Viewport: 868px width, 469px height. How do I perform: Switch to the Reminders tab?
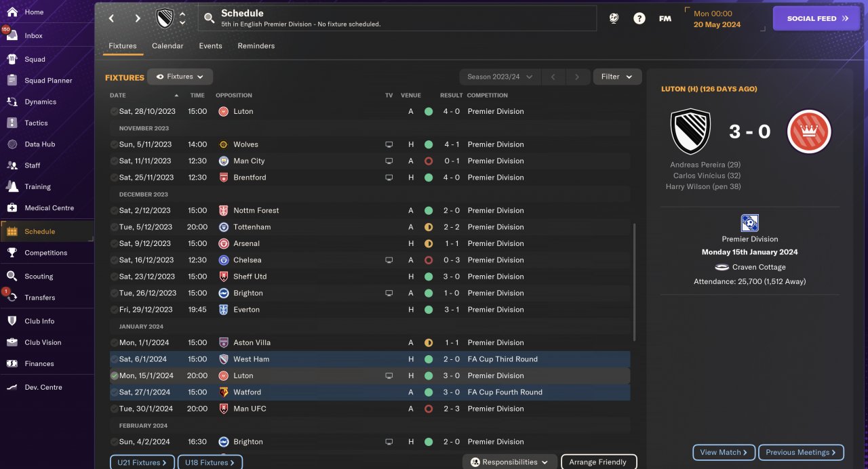[256, 46]
